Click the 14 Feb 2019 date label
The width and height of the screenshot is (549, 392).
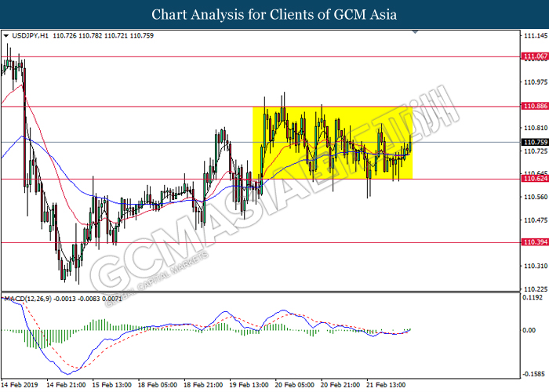click(20, 385)
